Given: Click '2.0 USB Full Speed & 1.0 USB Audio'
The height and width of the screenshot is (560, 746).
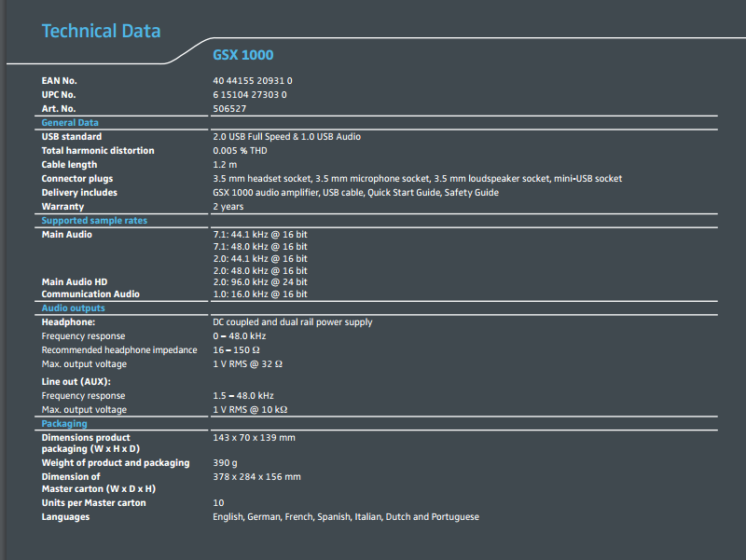Looking at the screenshot, I should pos(286,136).
